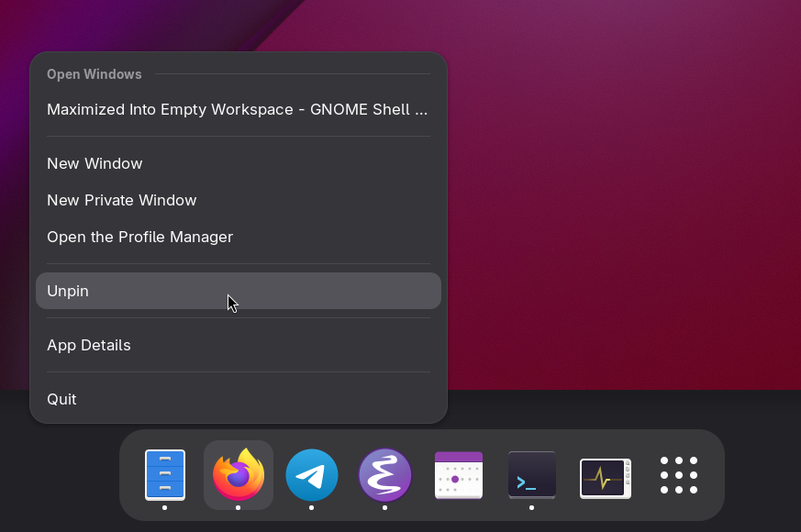This screenshot has width=801, height=532.
Task: Select the Maximized Into Empty Workspace window
Action: (238, 109)
